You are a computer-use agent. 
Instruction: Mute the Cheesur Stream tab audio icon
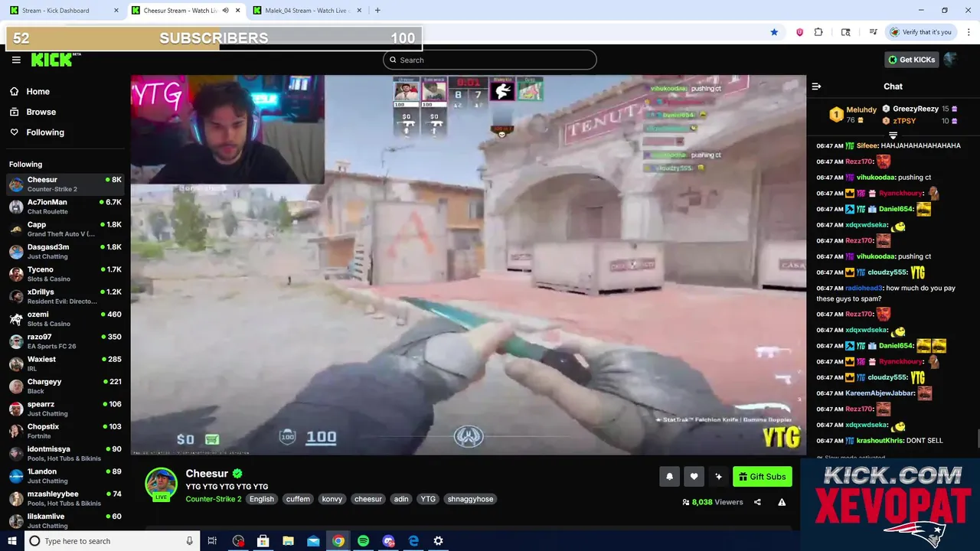click(225, 11)
